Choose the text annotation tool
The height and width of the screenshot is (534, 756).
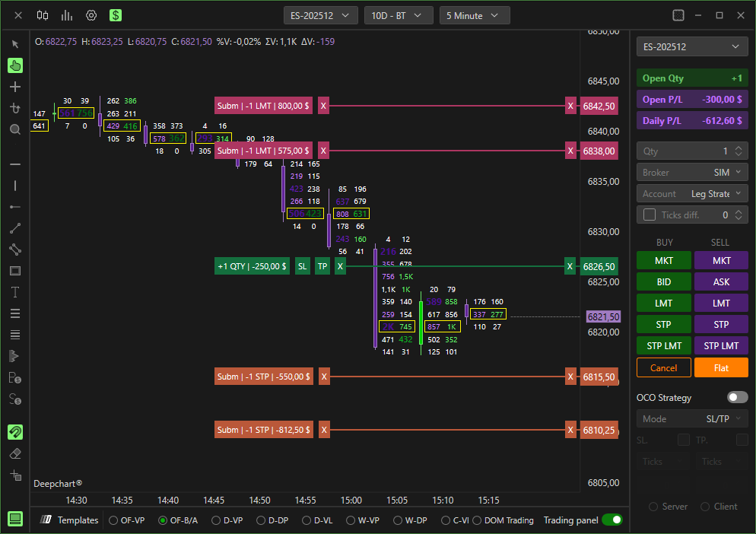click(x=15, y=291)
